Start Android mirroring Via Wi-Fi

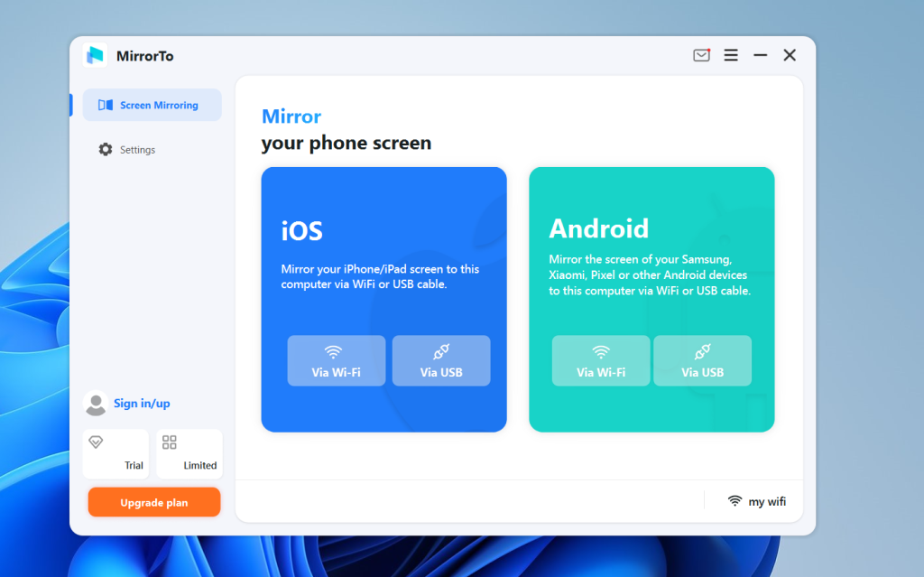point(600,360)
